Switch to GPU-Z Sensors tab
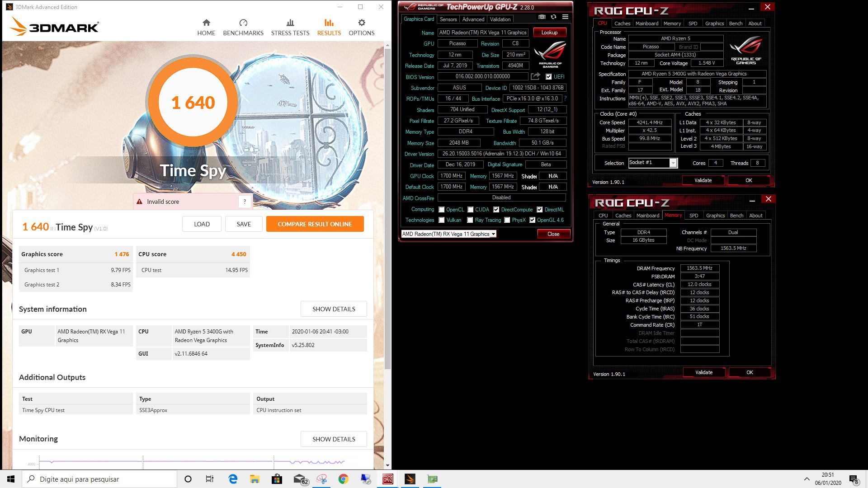The width and height of the screenshot is (868, 488). point(448,19)
